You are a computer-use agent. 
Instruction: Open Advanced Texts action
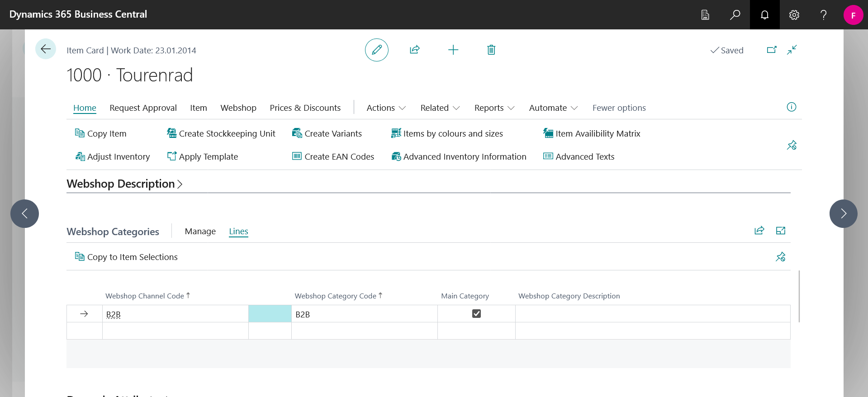click(579, 156)
